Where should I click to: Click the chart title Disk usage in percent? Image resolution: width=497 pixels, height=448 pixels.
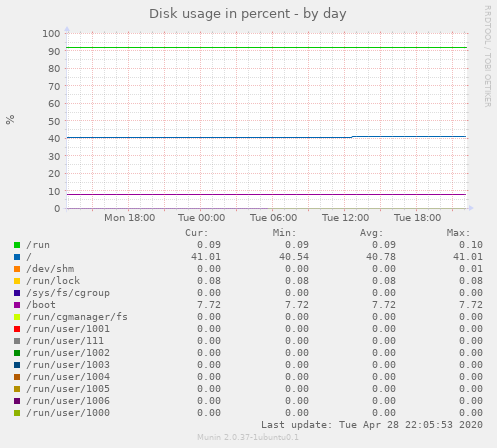[248, 14]
